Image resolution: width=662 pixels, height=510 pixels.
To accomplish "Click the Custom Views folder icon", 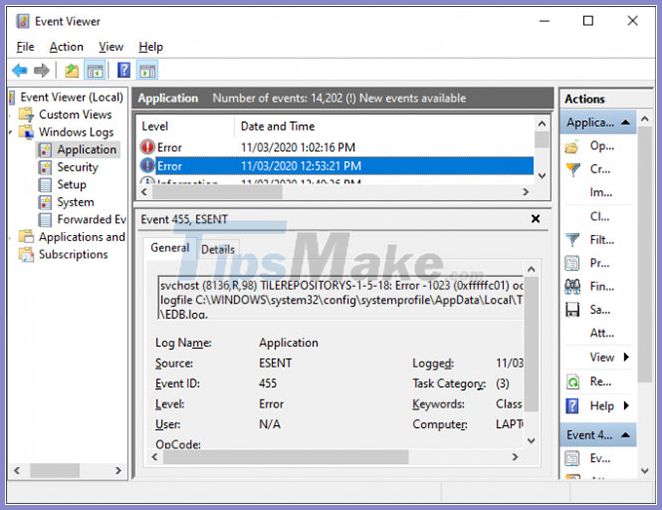I will (26, 114).
